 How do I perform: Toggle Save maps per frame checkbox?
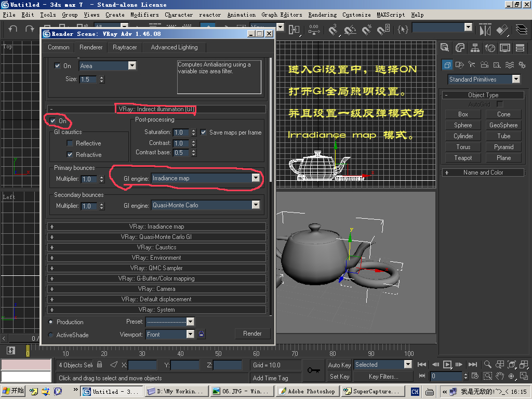203,132
